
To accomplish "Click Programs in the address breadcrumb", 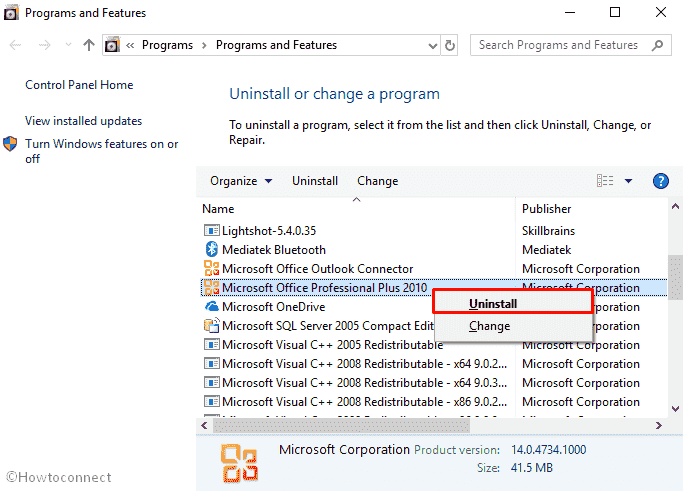I will (x=167, y=45).
